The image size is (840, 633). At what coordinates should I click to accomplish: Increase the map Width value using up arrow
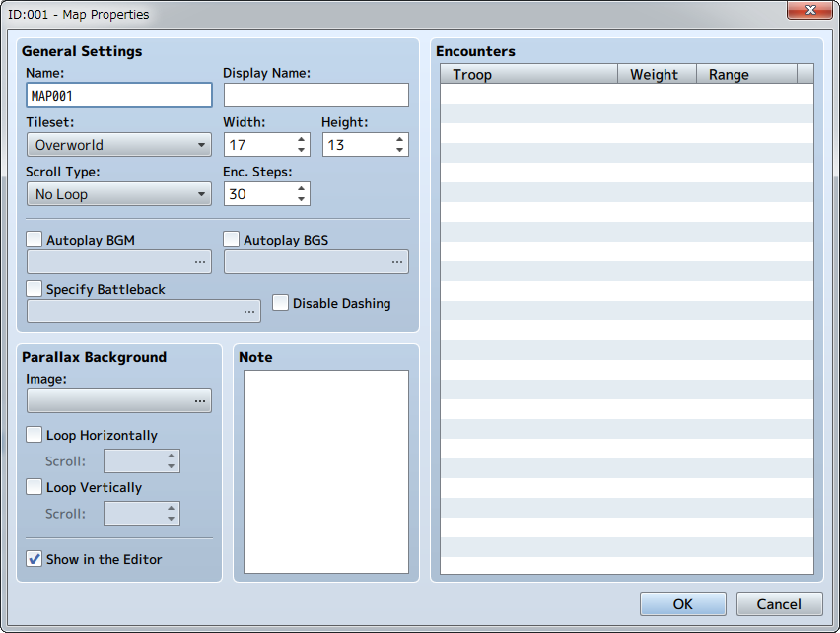click(x=301, y=139)
